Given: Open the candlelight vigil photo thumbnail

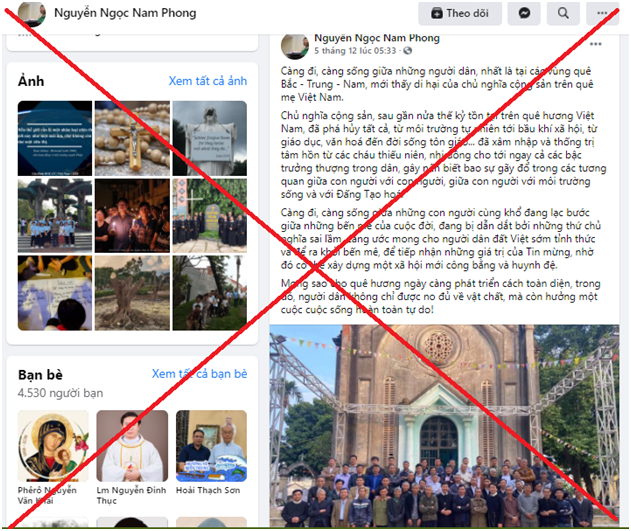Looking at the screenshot, I should (x=132, y=216).
